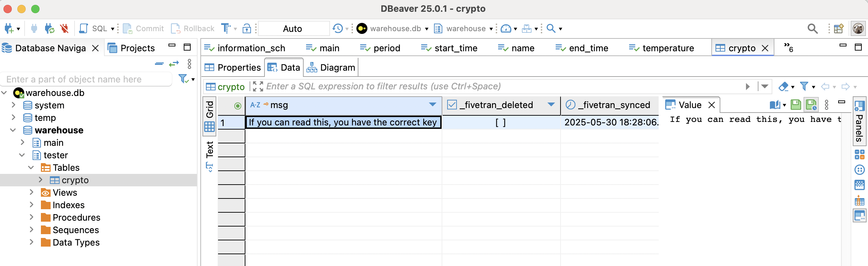Switch to the period editor tab
The height and width of the screenshot is (266, 868).
[x=380, y=48]
